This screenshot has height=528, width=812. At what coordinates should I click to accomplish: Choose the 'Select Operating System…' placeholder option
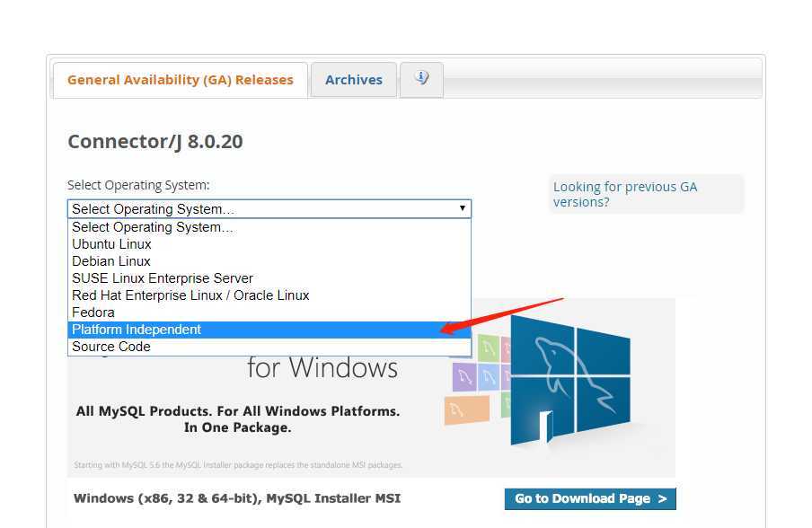tap(269, 227)
